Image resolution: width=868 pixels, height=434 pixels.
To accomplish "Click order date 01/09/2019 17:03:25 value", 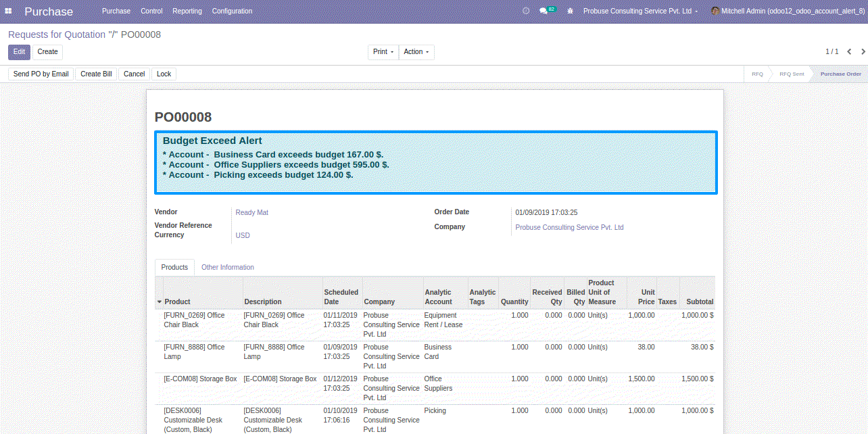I will 546,212.
